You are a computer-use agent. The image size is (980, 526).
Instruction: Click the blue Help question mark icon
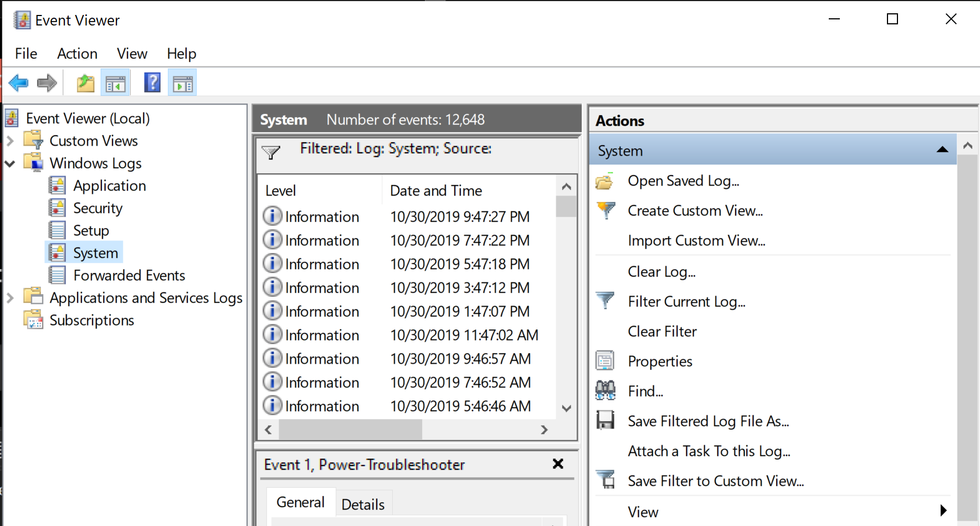tap(152, 83)
